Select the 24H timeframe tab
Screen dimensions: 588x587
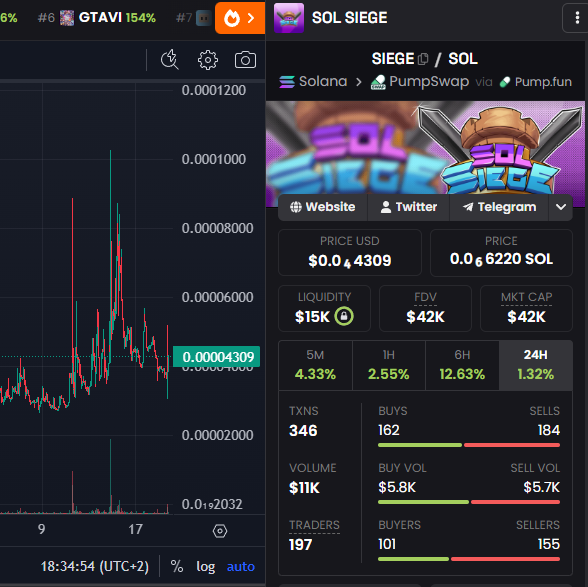pos(536,365)
